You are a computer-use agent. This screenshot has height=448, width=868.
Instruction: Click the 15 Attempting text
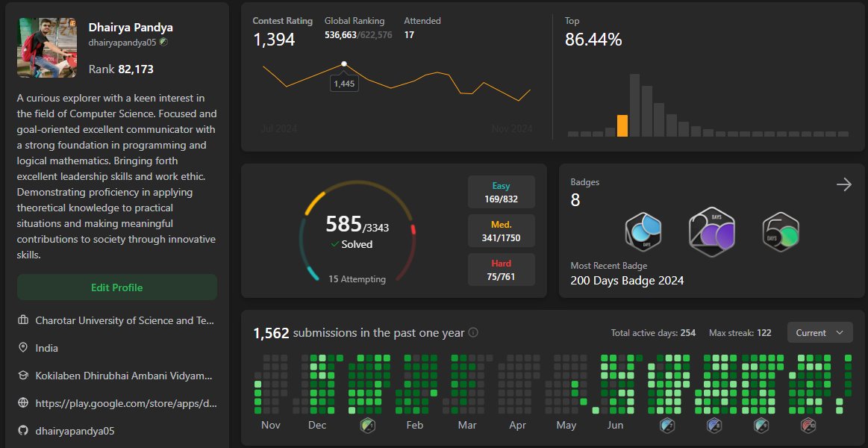357,279
